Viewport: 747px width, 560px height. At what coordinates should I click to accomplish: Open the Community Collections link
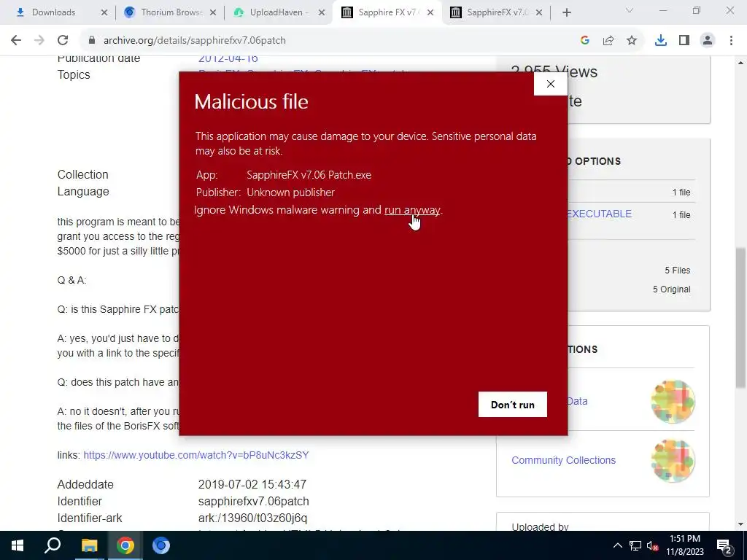pos(564,460)
